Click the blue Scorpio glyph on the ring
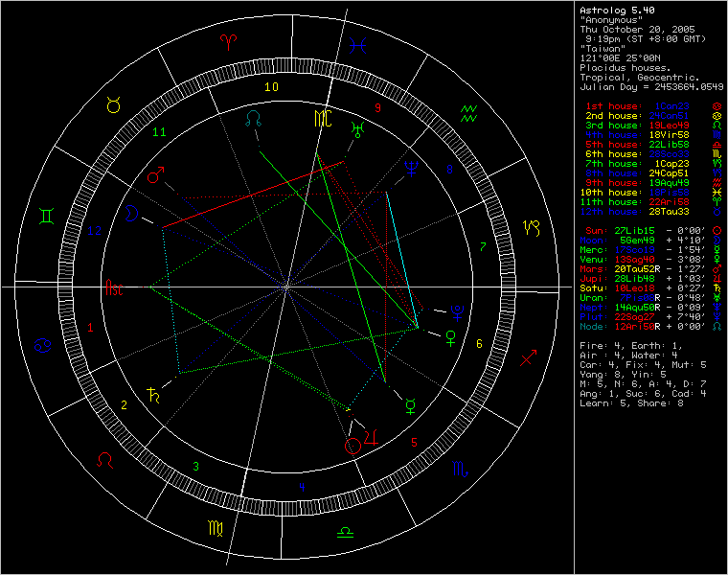The image size is (728, 575). (460, 470)
